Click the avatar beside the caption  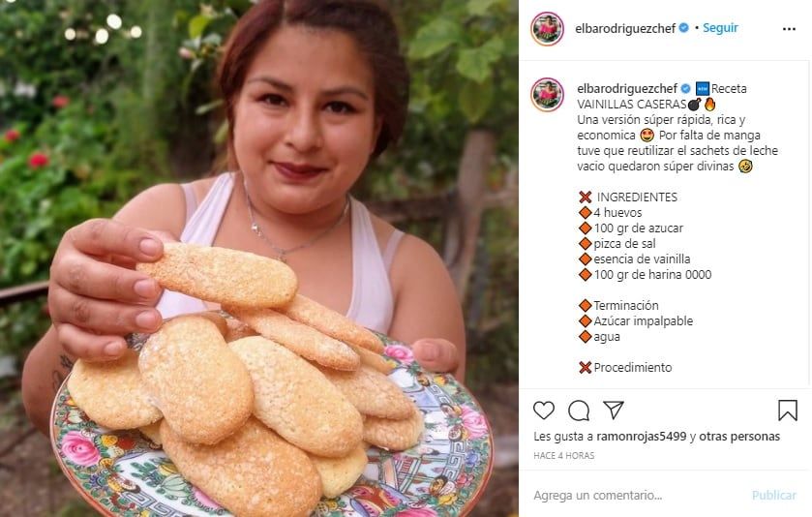click(547, 95)
